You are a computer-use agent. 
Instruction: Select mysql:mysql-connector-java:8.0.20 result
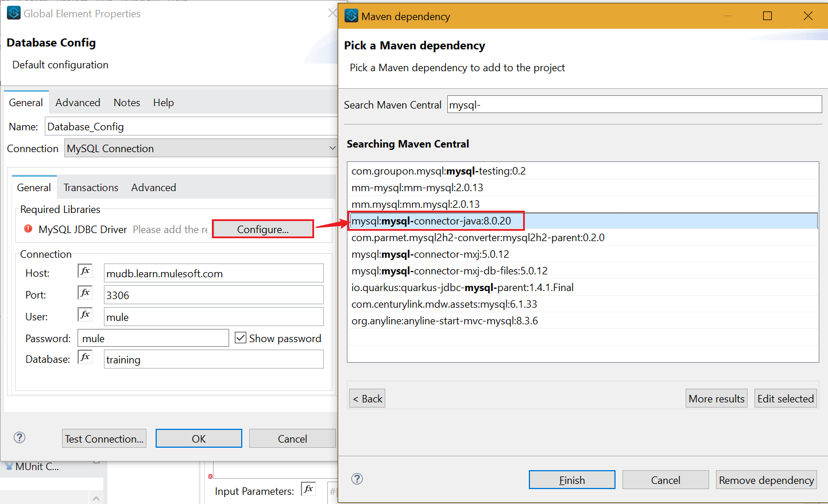tap(583, 221)
